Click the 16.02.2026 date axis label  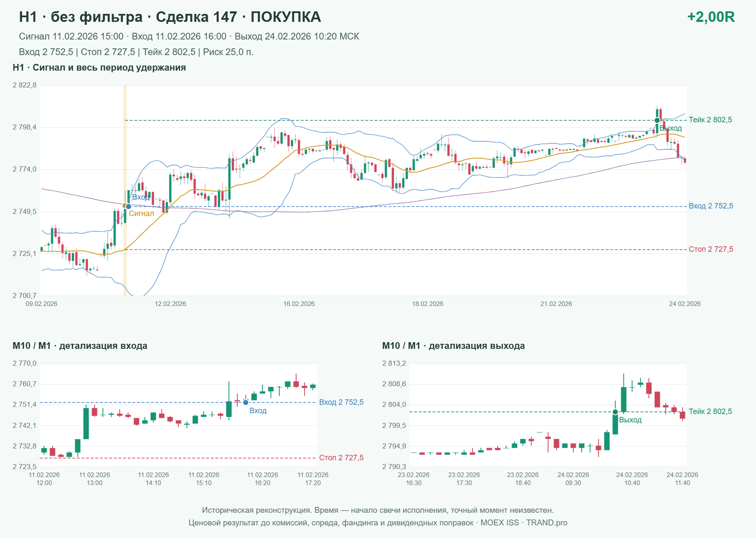pyautogui.click(x=299, y=304)
